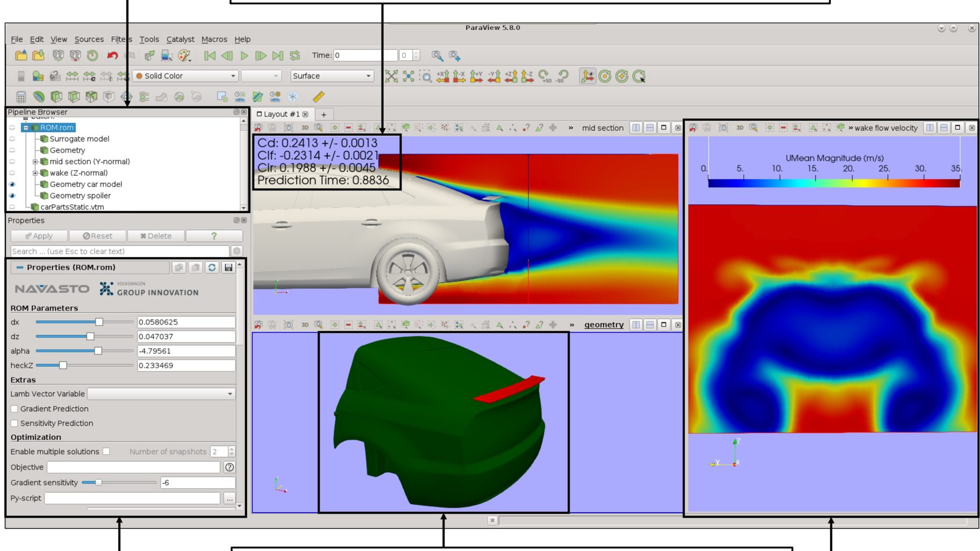Click the Calculator filter icon

(21, 97)
